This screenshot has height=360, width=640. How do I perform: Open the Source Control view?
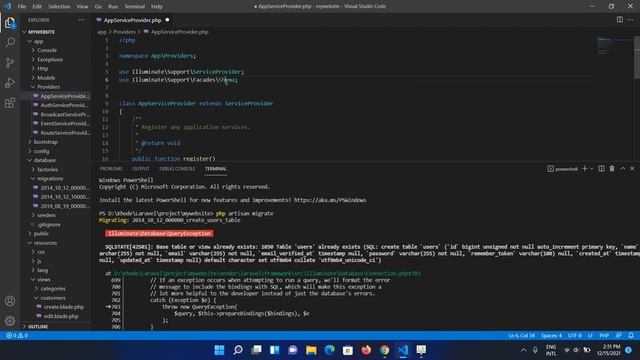click(x=10, y=62)
